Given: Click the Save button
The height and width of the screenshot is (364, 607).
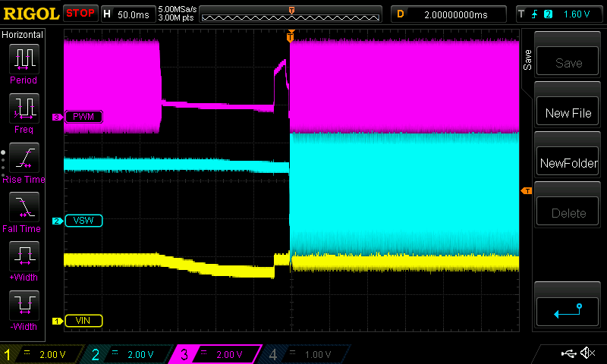Looking at the screenshot, I should pyautogui.click(x=568, y=61).
